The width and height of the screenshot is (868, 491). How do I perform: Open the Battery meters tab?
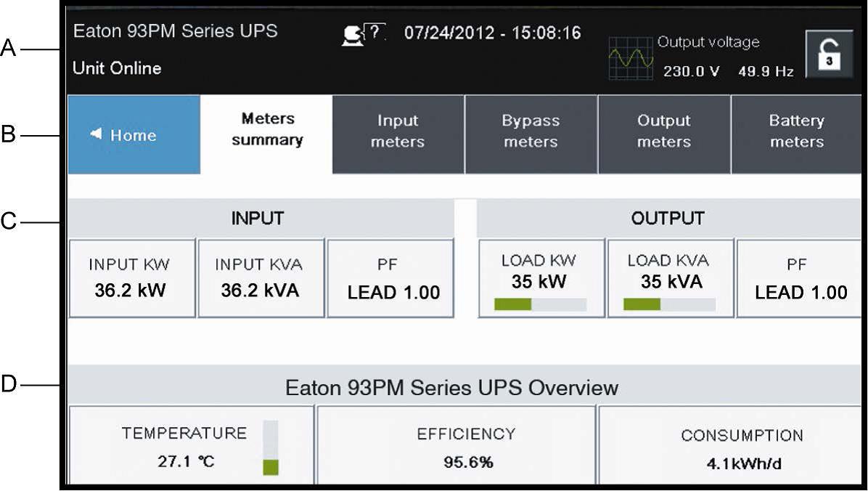tap(797, 134)
